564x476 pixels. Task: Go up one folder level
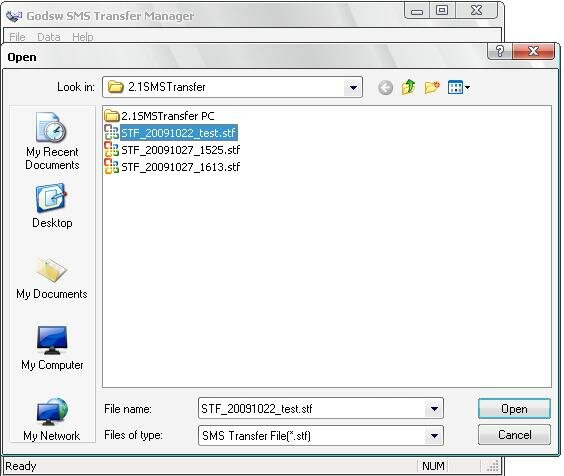coord(408,87)
